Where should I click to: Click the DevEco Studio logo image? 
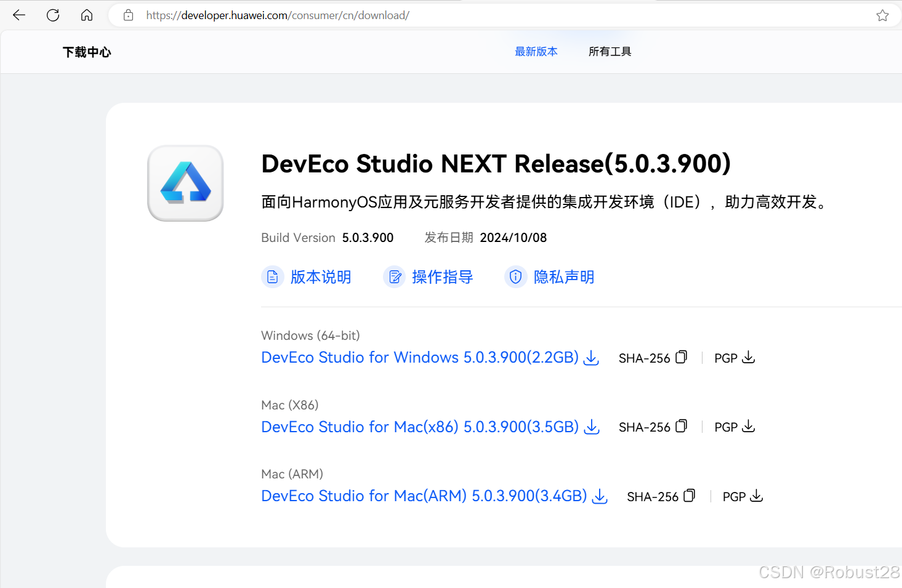coord(185,183)
